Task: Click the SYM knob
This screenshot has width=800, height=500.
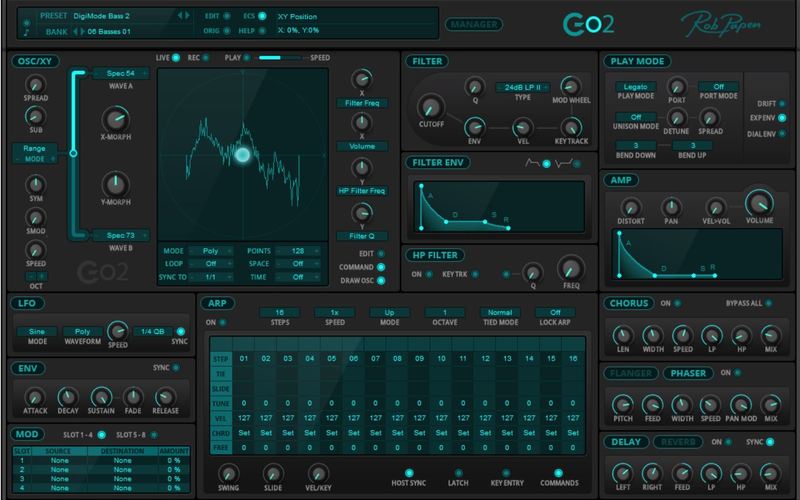Action: (x=35, y=185)
